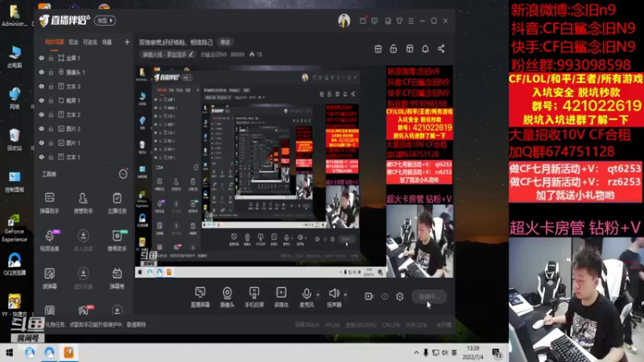The image size is (644, 362).
Task: Expand the microphone options arrow
Action: [318, 294]
